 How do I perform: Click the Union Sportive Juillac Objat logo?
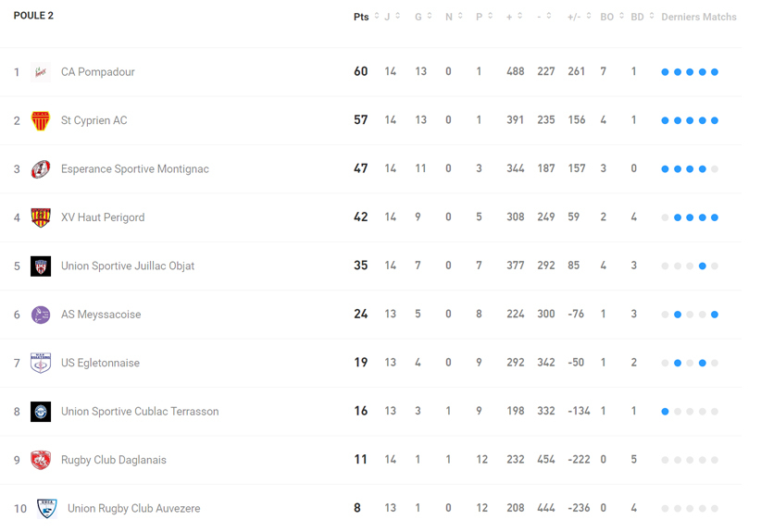41,266
